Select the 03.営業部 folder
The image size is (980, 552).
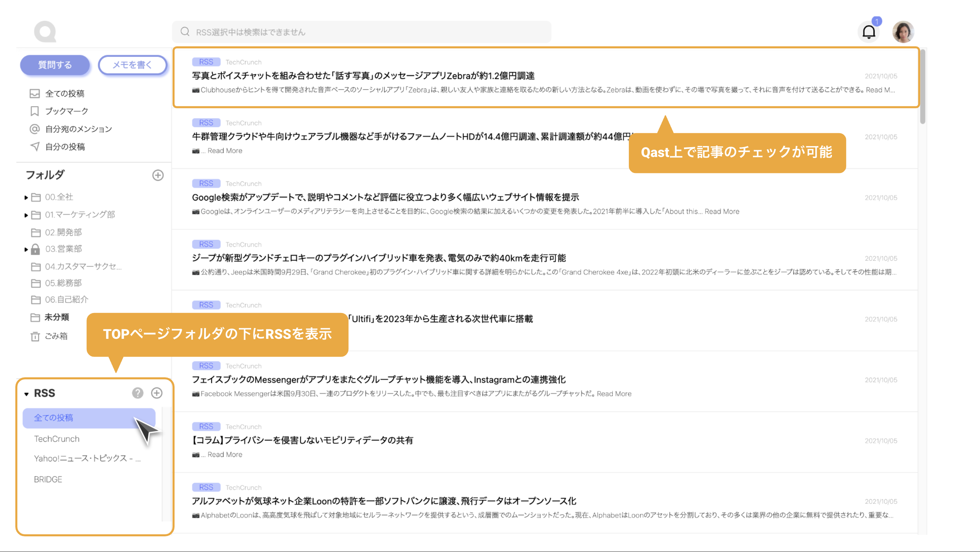(x=63, y=249)
